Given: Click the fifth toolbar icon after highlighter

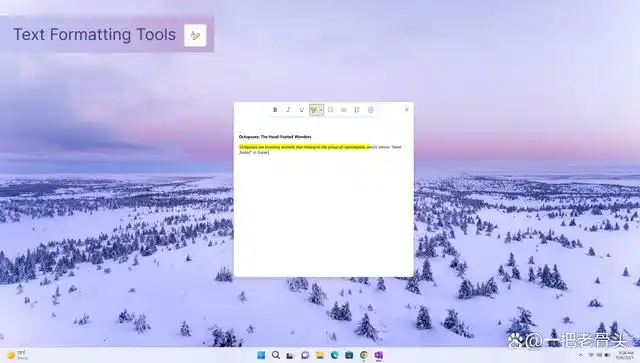Looking at the screenshot, I should pos(331,110).
